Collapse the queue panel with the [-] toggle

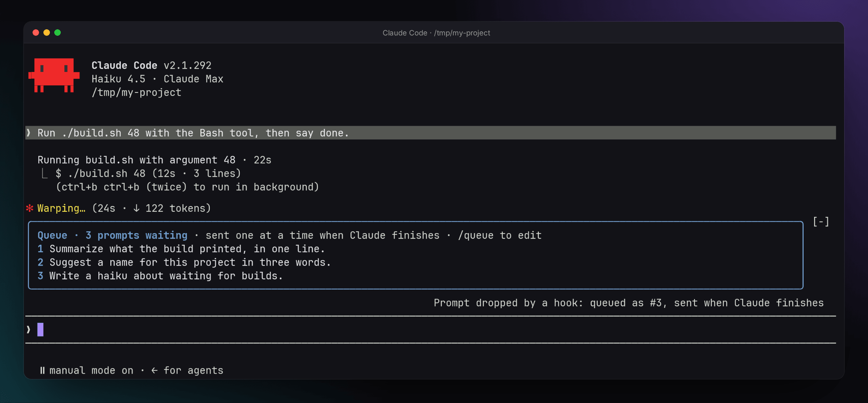point(821,222)
